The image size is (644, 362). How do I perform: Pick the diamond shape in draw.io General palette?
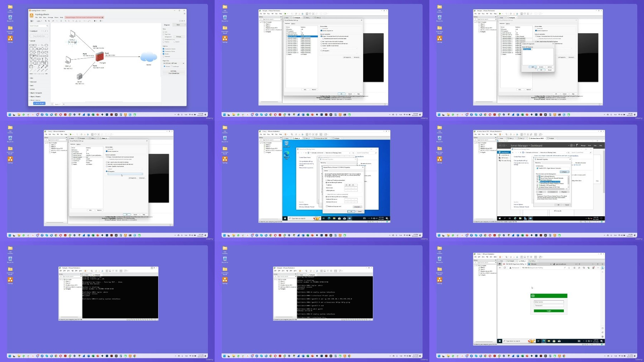coord(43,49)
